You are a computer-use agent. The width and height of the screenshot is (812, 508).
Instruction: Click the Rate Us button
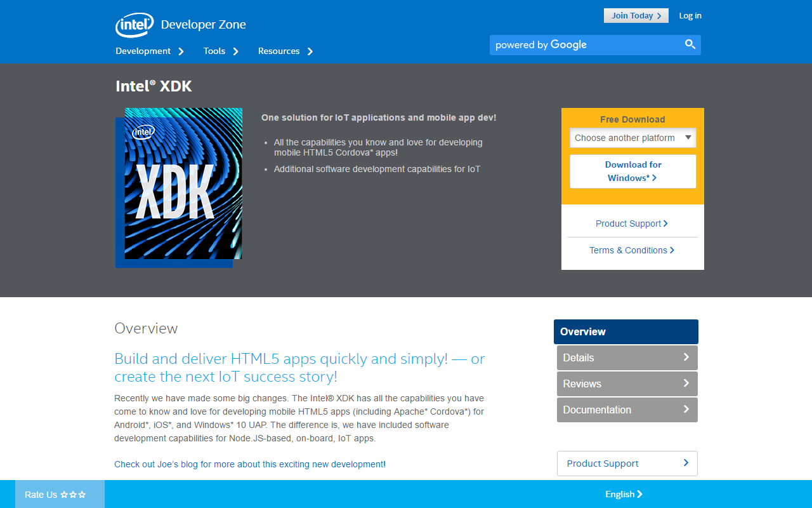coord(60,494)
